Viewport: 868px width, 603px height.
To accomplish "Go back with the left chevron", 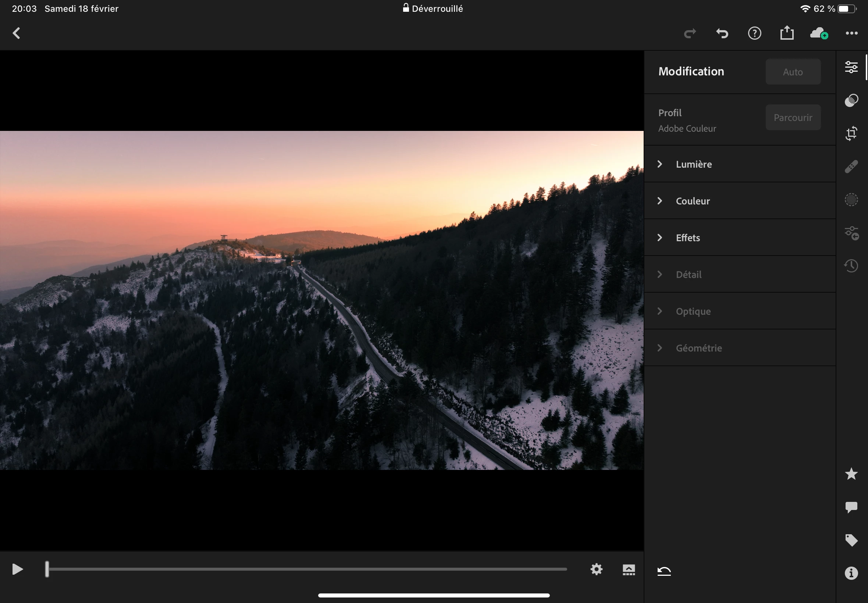I will point(17,33).
